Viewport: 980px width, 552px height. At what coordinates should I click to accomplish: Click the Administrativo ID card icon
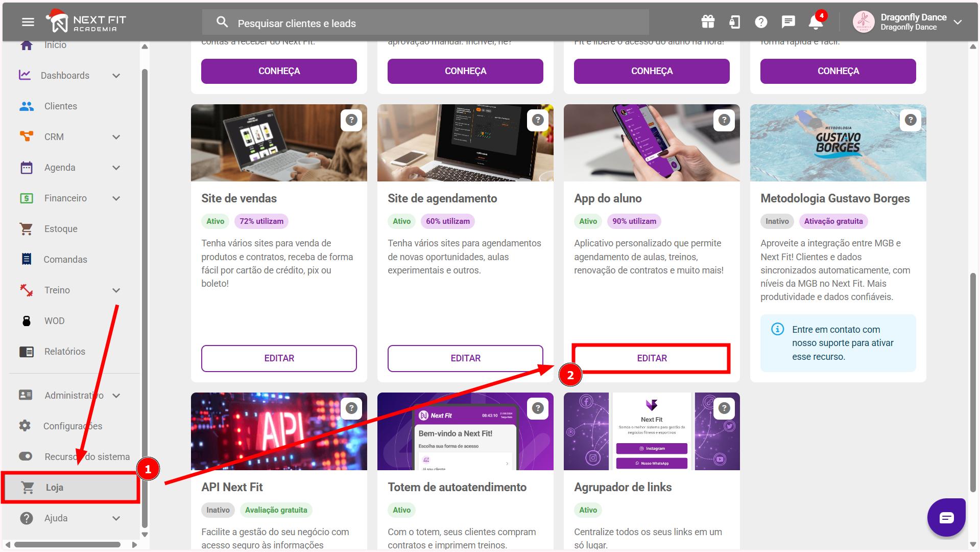pos(26,395)
